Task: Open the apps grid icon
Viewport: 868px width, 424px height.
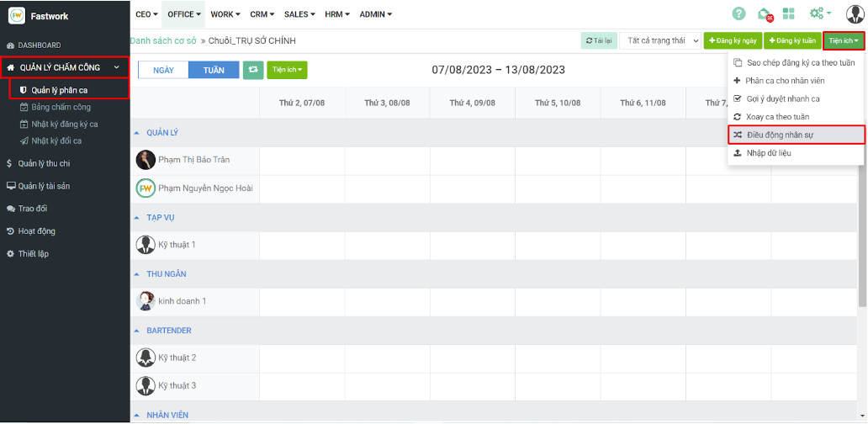Action: pyautogui.click(x=788, y=13)
